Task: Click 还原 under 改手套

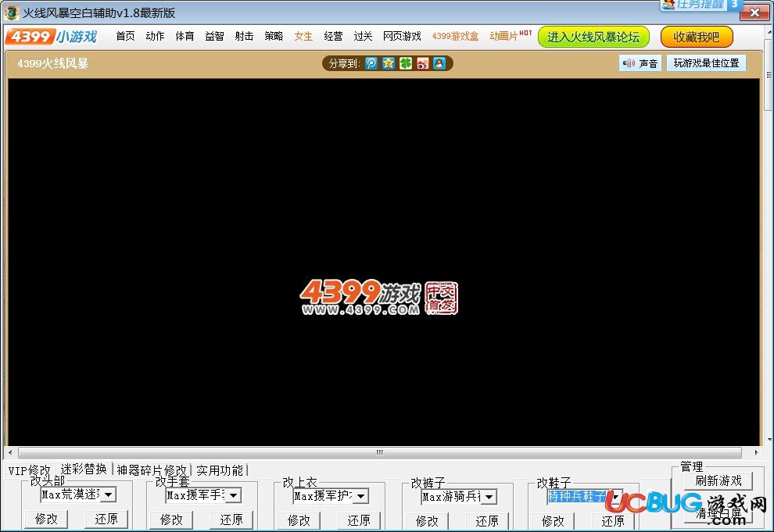Action: [x=231, y=520]
